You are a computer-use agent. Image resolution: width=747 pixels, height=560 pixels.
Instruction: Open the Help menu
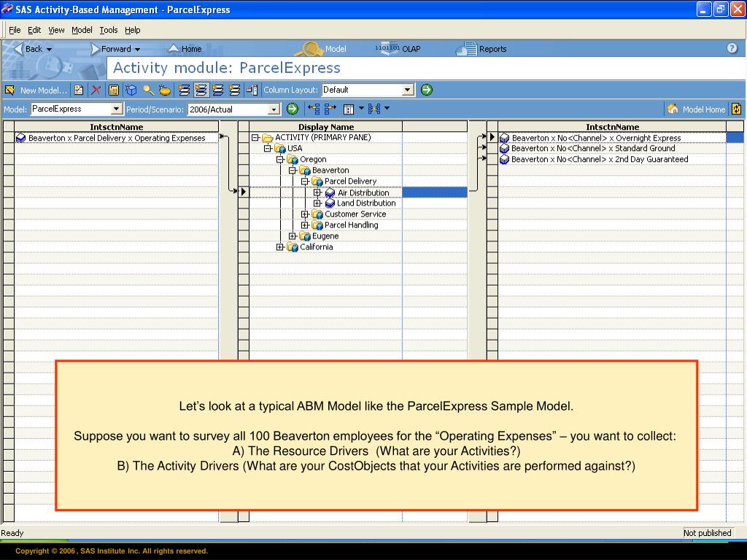coord(133,30)
